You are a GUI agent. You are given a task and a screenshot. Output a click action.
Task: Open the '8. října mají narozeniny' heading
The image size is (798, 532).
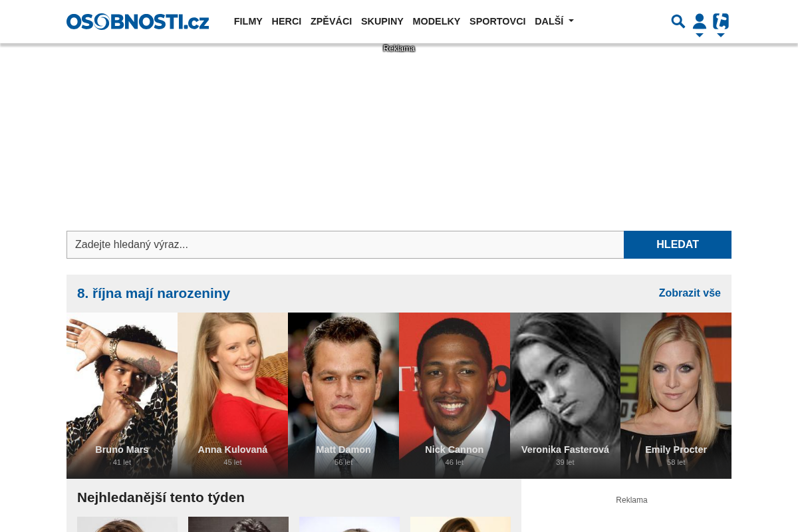(x=154, y=293)
